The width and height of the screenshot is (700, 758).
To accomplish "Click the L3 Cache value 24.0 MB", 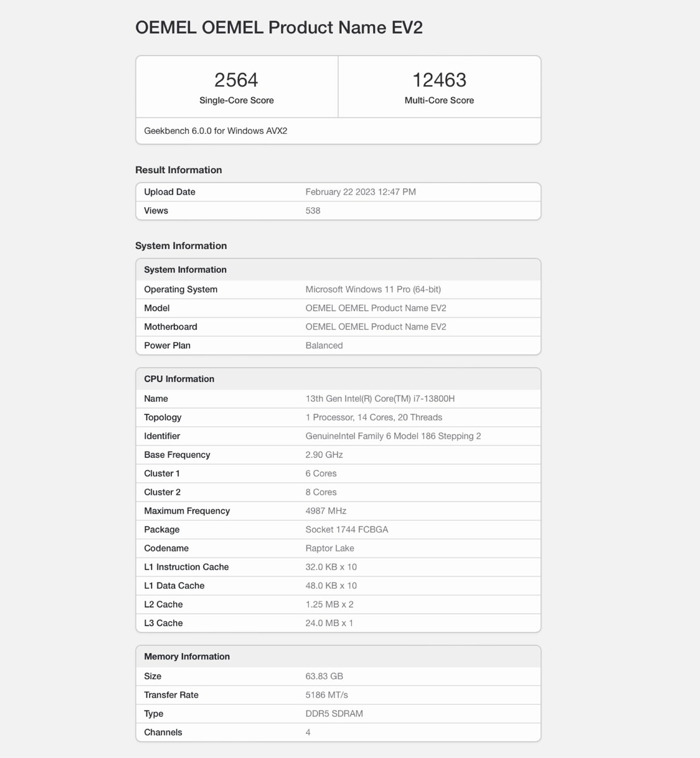I will [329, 623].
